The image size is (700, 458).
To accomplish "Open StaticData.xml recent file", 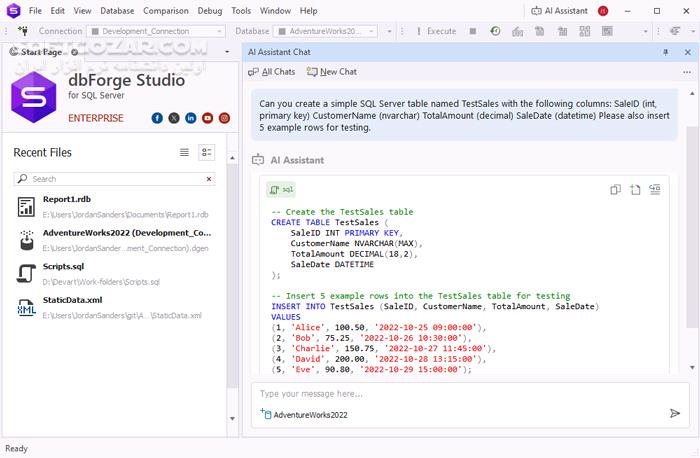I will coord(114,307).
